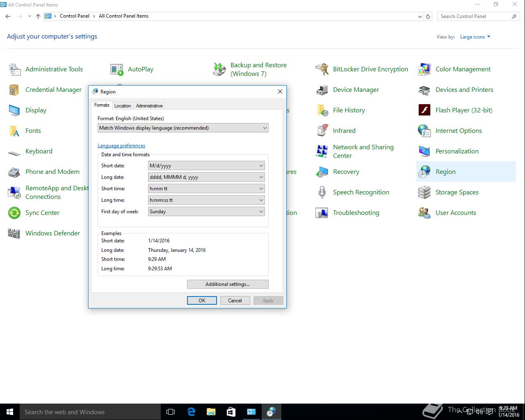Click the Additional settings button
The image size is (525, 420).
pyautogui.click(x=228, y=284)
